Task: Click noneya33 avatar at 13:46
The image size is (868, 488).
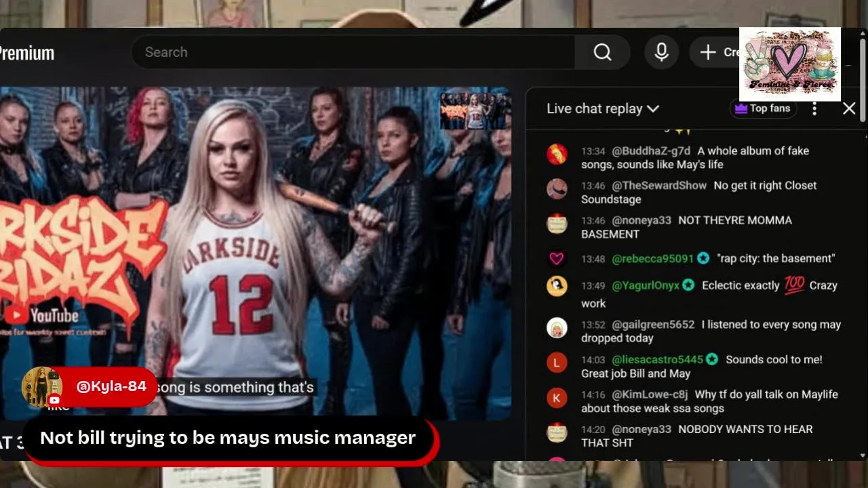Action: click(x=557, y=223)
